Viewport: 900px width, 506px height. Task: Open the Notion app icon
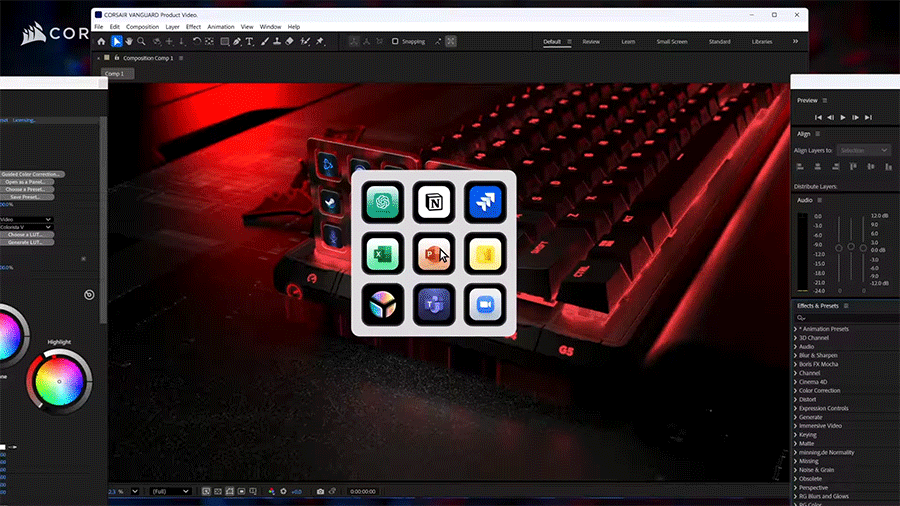[434, 203]
